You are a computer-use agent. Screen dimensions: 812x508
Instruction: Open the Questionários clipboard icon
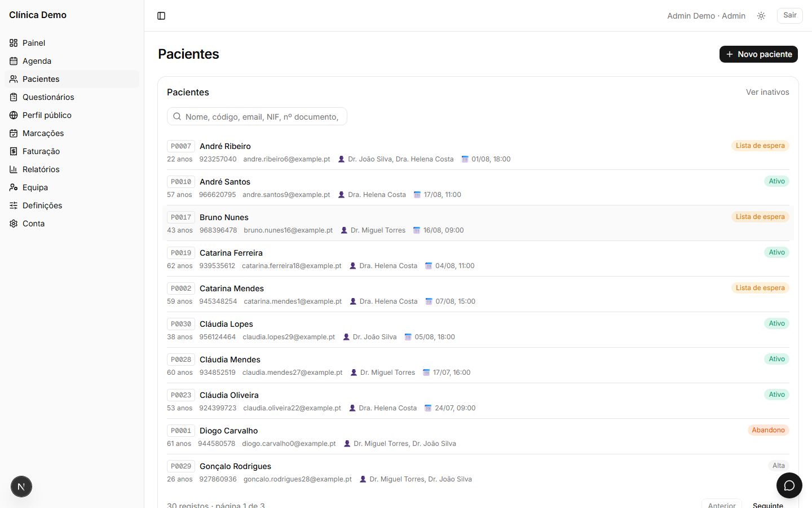click(x=14, y=97)
